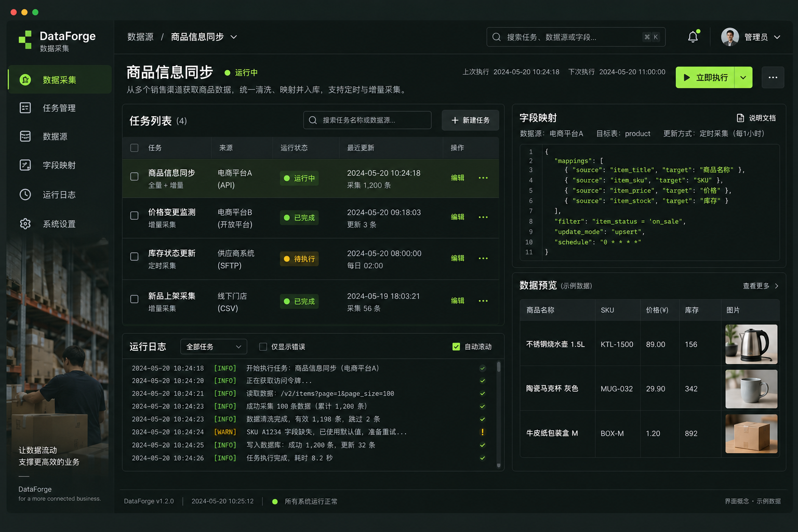Click the DataForge logo icon
Viewport: 798px width, 532px height.
click(x=25, y=40)
